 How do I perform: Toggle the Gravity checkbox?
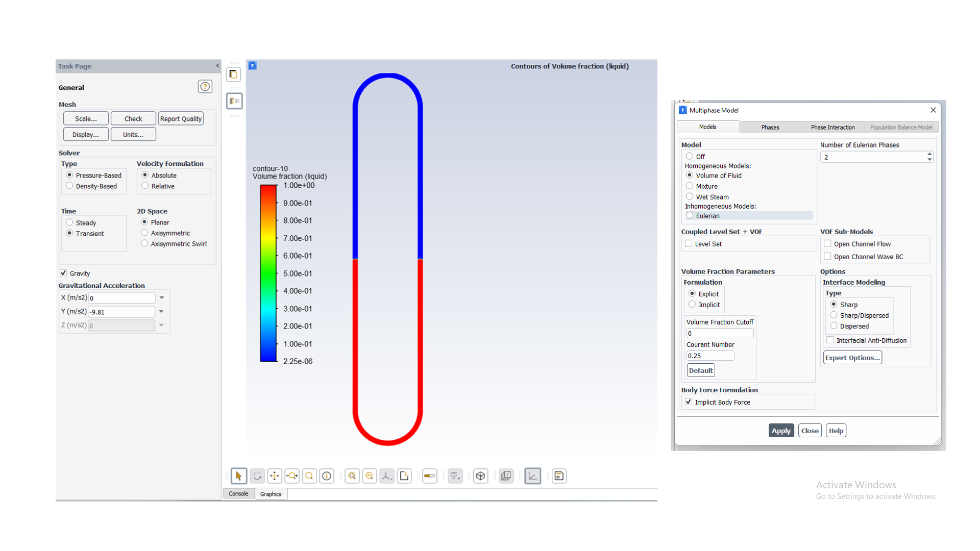(64, 273)
